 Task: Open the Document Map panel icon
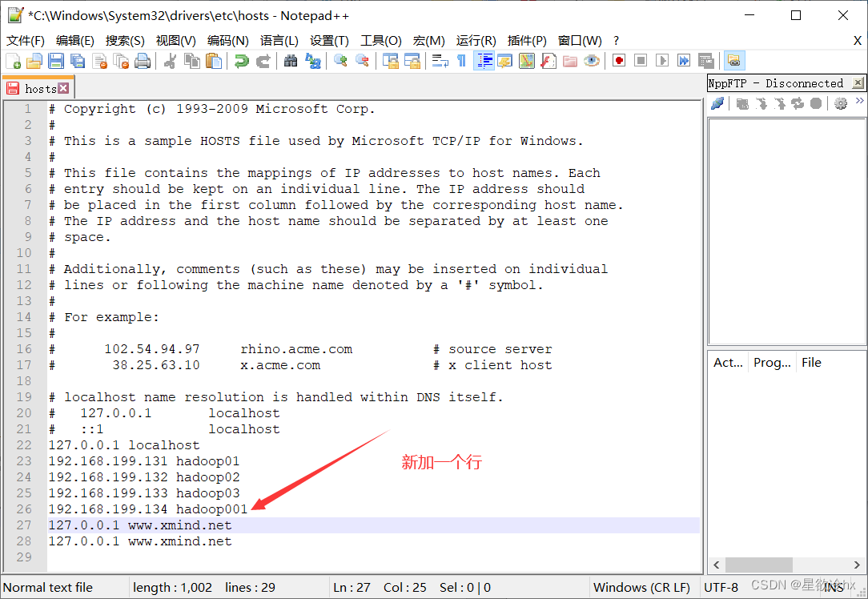pyautogui.click(x=526, y=61)
